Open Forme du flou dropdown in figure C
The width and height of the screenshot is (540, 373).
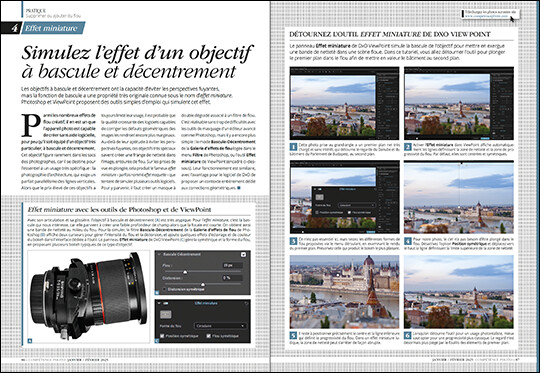coord(221,326)
